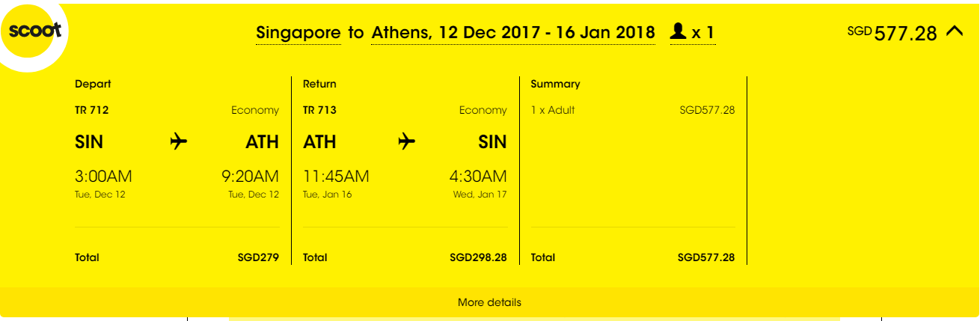
Task: Select the SGD577.28 total price header
Action: click(892, 33)
